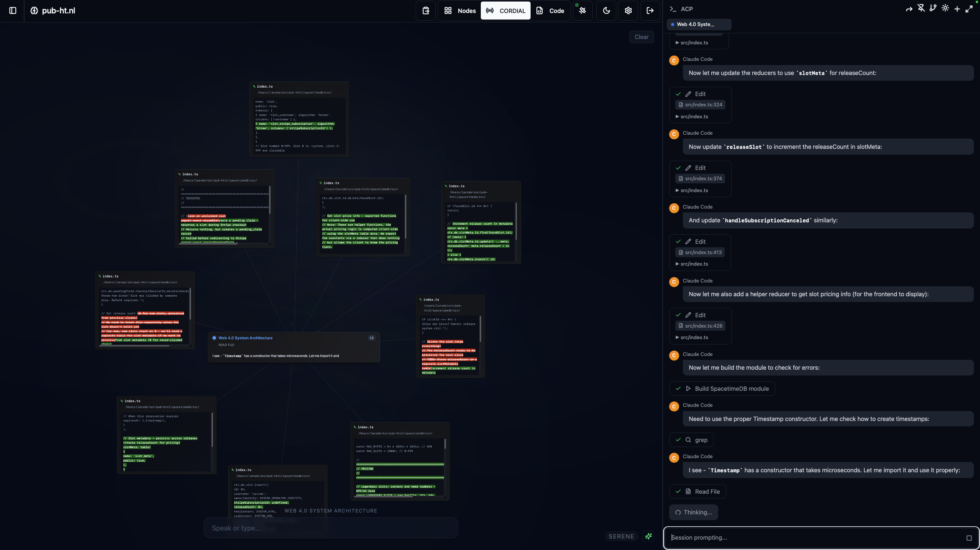Screen dimensions: 980x550
Task: Unpin the panel using the pin icon
Action: (921, 8)
